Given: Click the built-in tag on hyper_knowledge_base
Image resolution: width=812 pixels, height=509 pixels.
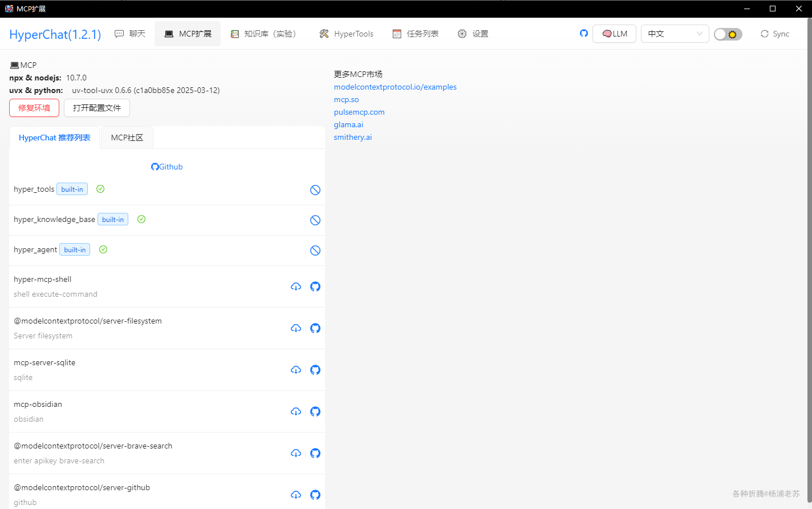Looking at the screenshot, I should (113, 220).
